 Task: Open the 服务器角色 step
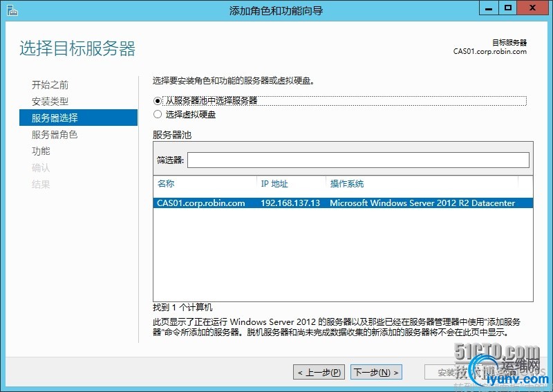click(x=55, y=134)
